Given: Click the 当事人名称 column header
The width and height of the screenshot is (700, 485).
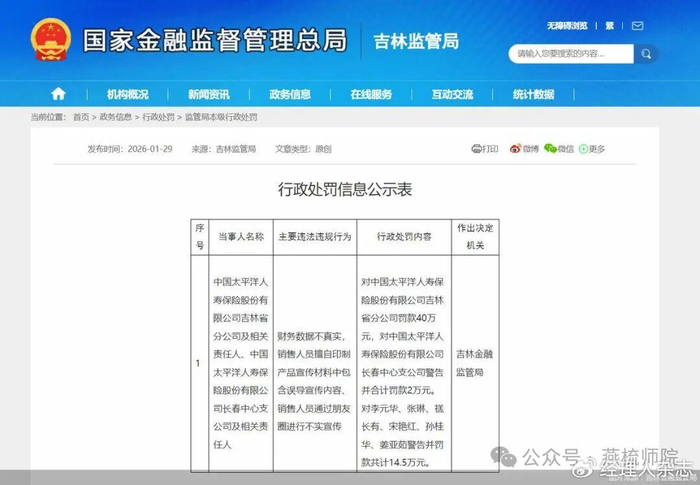Looking at the screenshot, I should (x=241, y=237).
